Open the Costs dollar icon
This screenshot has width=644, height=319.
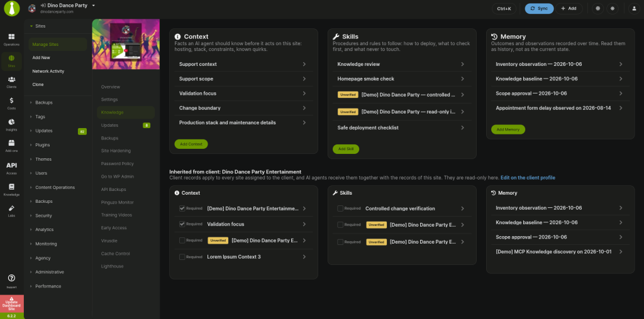[11, 103]
